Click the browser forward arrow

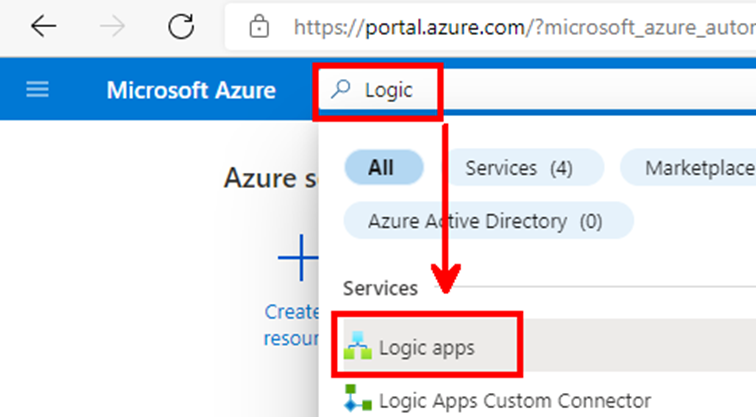point(112,26)
